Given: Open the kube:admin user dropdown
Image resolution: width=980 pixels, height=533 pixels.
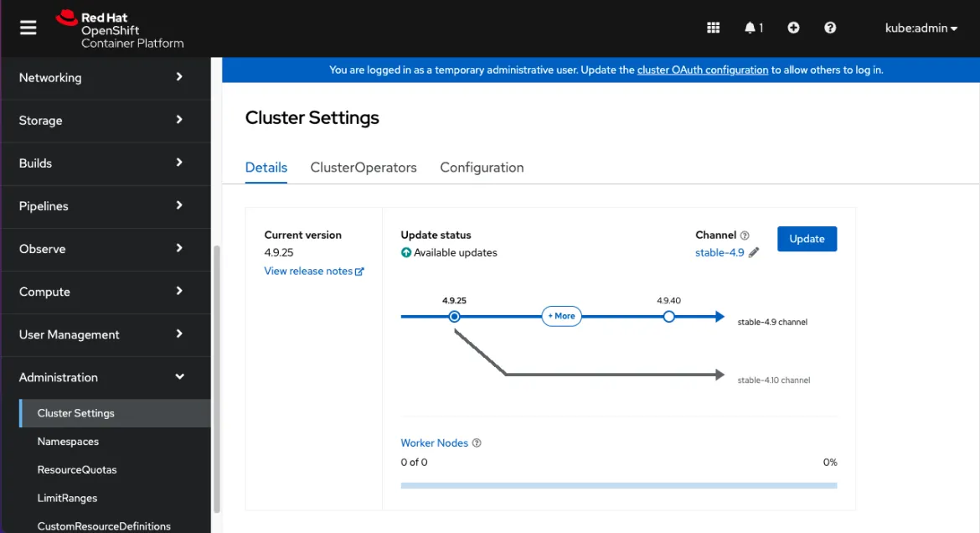Looking at the screenshot, I should click(x=921, y=28).
